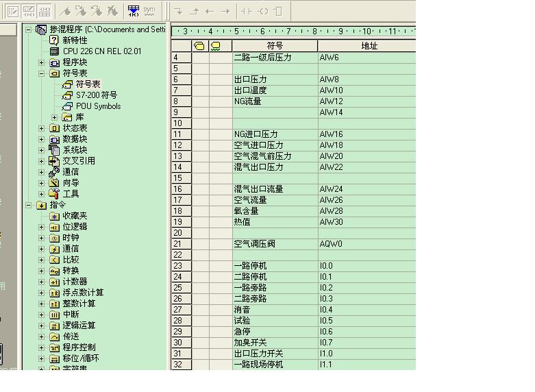Collapse the 符号表 folder node
The height and width of the screenshot is (392, 535).
pyautogui.click(x=42, y=73)
